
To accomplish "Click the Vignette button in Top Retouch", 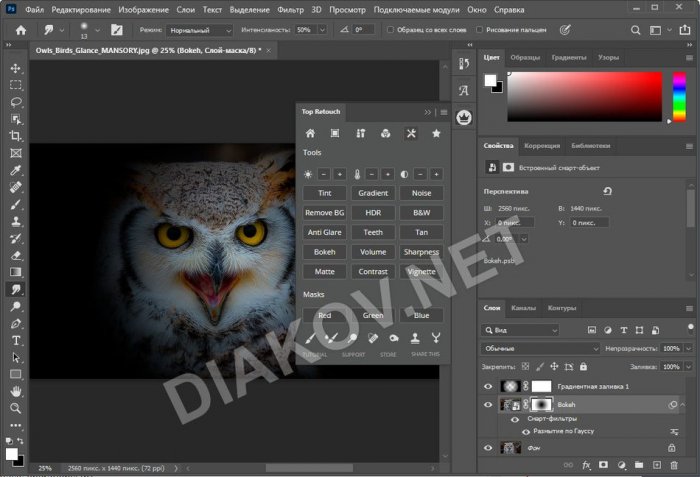I will pyautogui.click(x=422, y=271).
